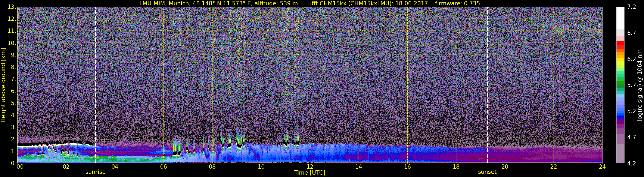Click the time axis tick '14'

[358, 167]
